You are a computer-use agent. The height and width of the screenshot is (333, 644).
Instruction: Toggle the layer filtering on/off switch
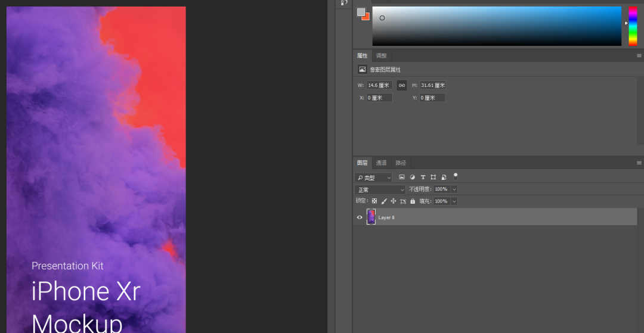(x=456, y=177)
